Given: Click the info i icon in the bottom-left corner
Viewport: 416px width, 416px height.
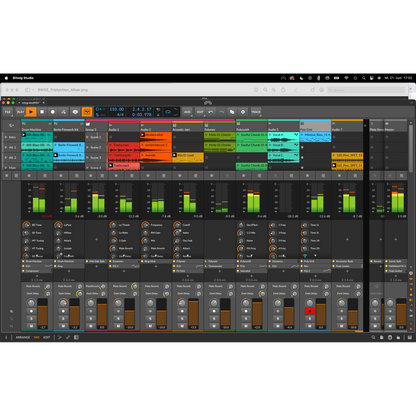Looking at the screenshot, I should [x=6, y=337].
